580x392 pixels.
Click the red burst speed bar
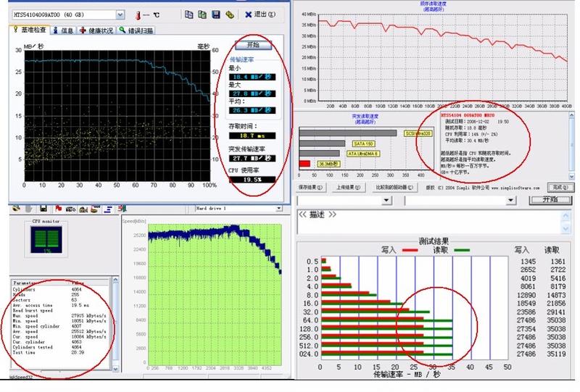304,164
